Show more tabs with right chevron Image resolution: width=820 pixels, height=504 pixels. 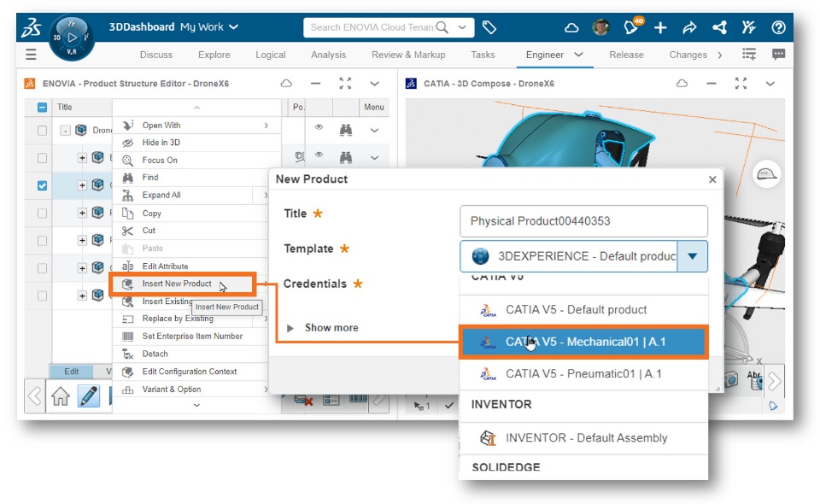pyautogui.click(x=720, y=55)
